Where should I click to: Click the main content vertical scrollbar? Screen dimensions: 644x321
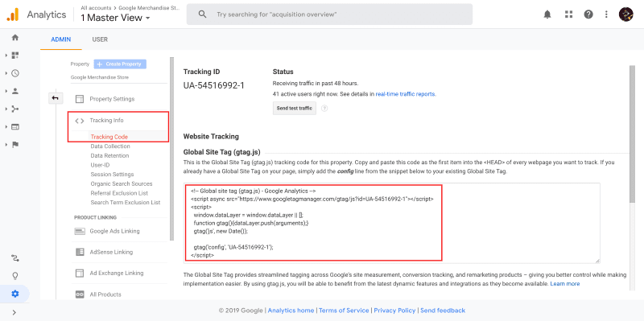point(632,134)
